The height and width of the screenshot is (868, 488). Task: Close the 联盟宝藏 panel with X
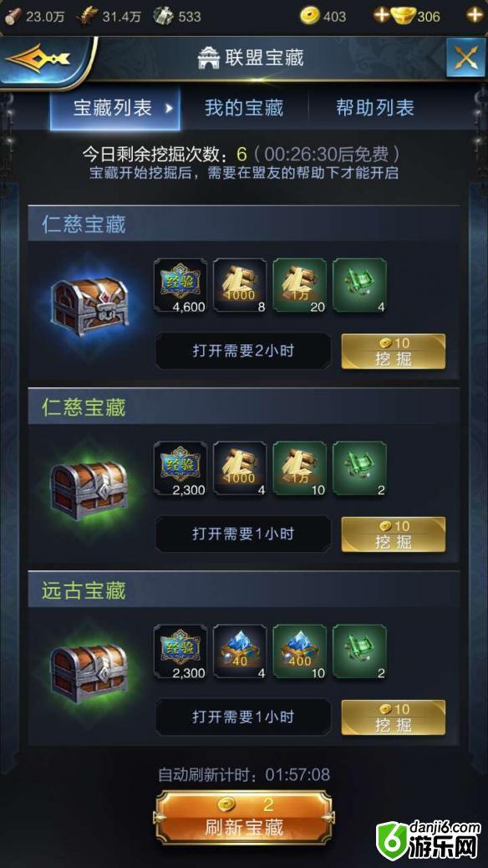464,58
